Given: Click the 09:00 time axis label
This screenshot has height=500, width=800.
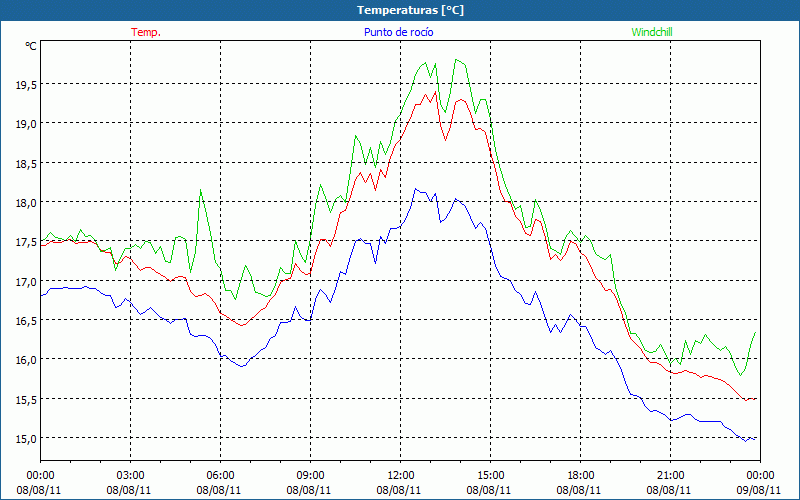Looking at the screenshot, I should coord(310,476).
